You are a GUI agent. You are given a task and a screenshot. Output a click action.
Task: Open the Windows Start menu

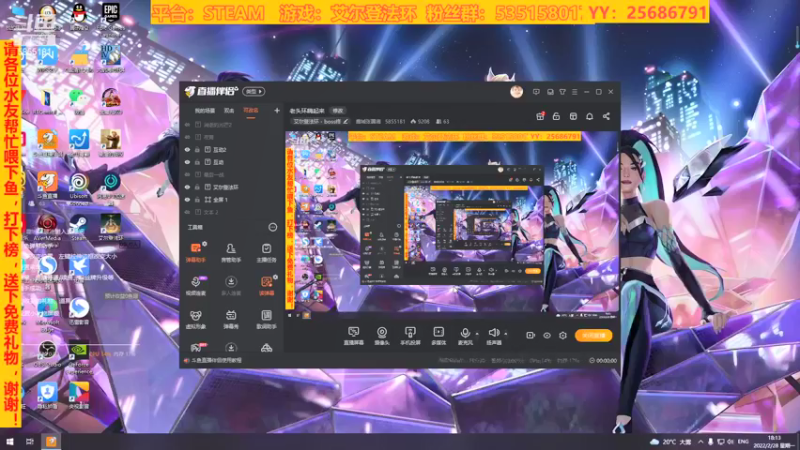(10, 441)
